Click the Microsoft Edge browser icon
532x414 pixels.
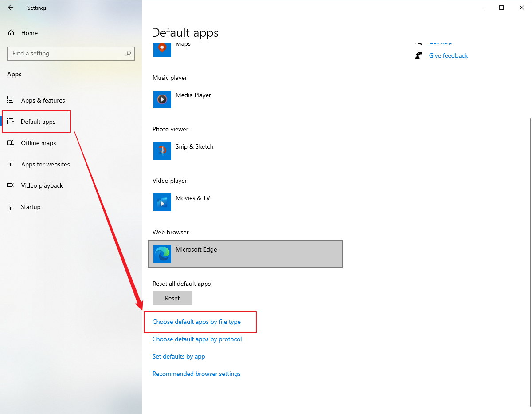[162, 254]
